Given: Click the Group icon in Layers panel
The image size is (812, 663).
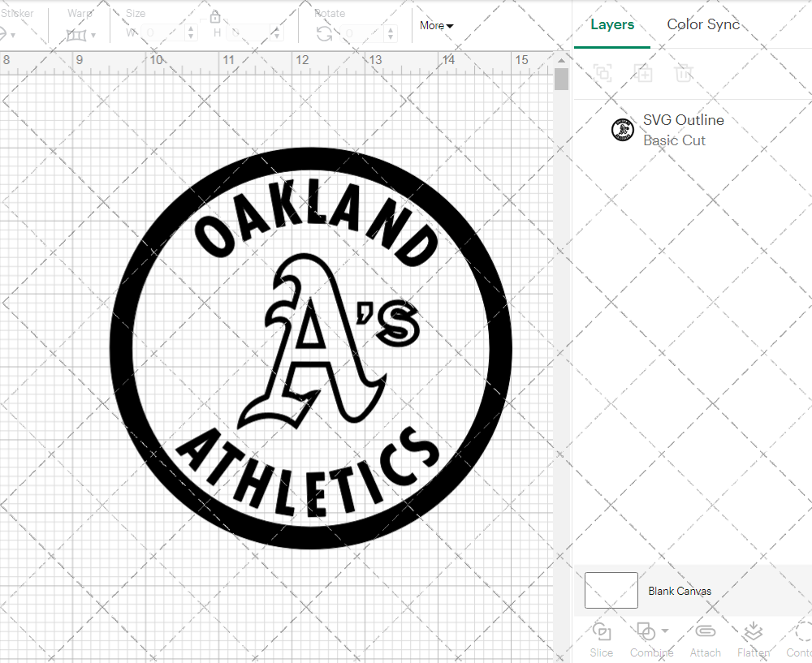Looking at the screenshot, I should tap(603, 73).
